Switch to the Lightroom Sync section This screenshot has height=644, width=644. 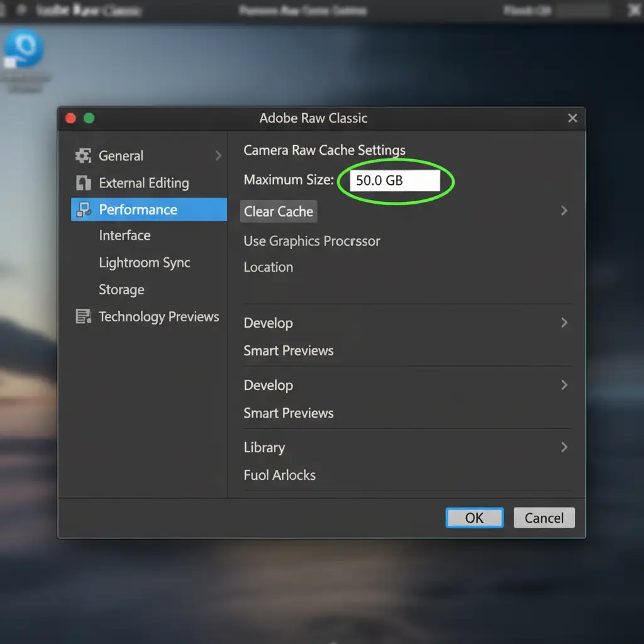click(144, 263)
